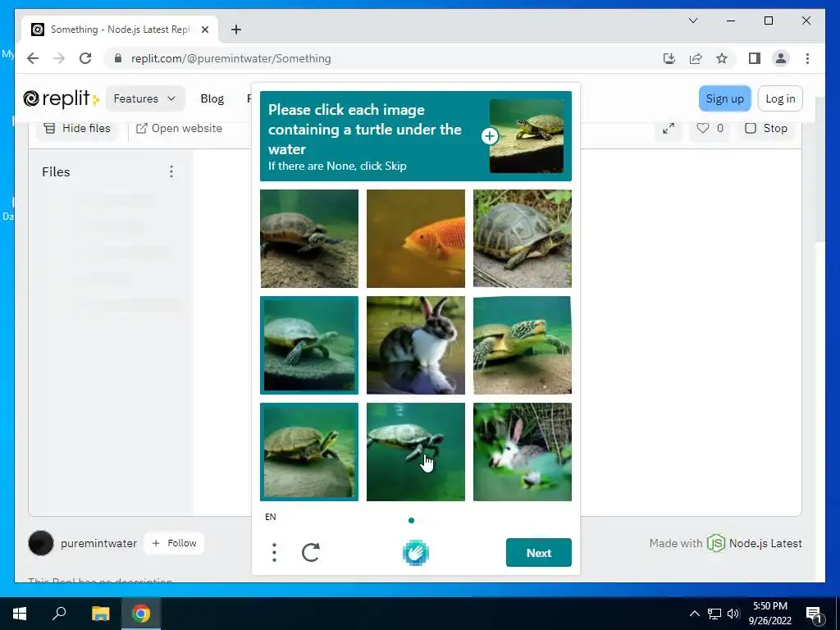The width and height of the screenshot is (840, 630).
Task: Follow puremintwater
Action: pyautogui.click(x=174, y=543)
